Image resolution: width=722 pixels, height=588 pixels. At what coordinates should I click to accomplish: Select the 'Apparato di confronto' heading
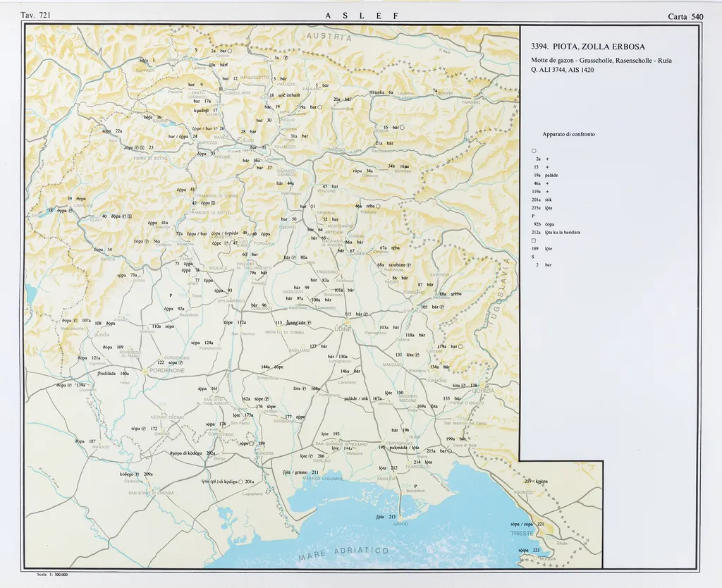[x=568, y=134]
